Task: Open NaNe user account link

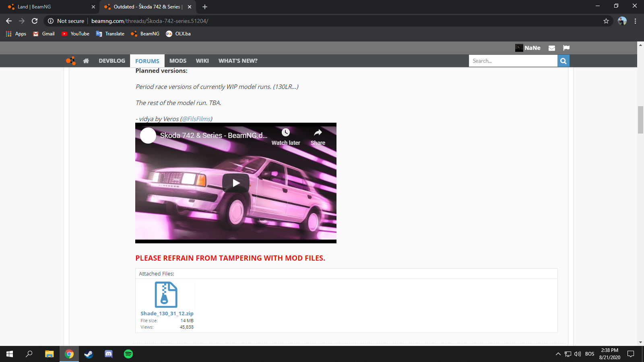Action: pos(528,48)
